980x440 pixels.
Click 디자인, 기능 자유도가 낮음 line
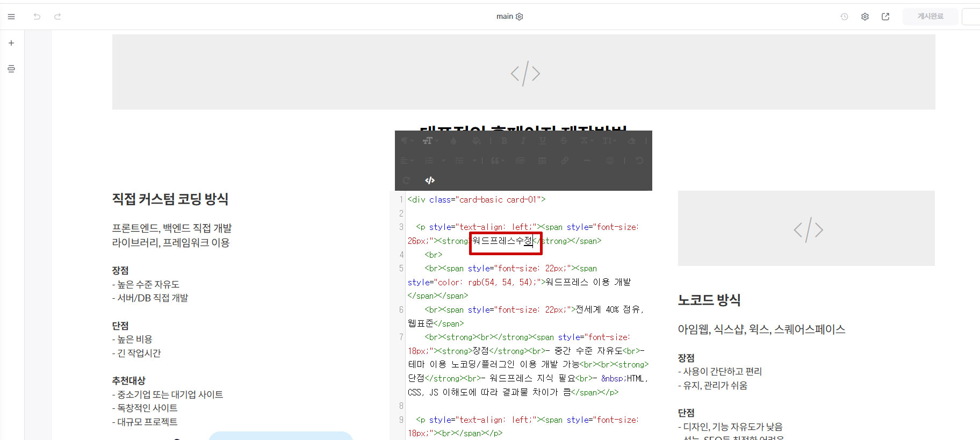click(730, 427)
